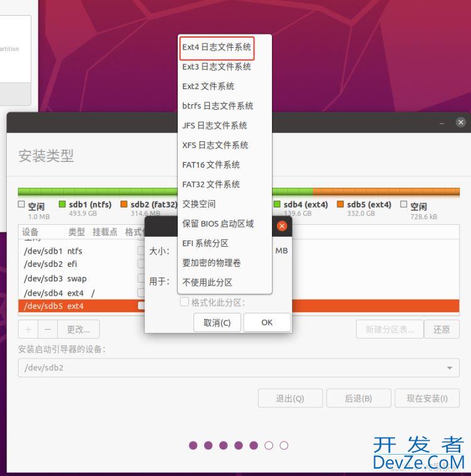Open 更改... partition edit button

coord(78,329)
